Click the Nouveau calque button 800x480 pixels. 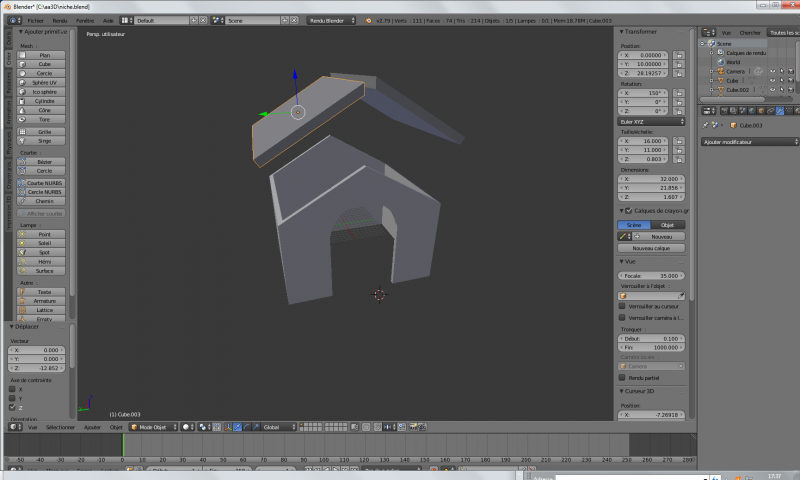point(651,248)
